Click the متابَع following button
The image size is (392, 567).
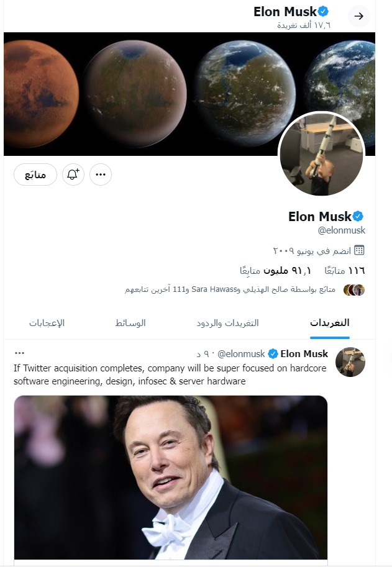coord(35,175)
